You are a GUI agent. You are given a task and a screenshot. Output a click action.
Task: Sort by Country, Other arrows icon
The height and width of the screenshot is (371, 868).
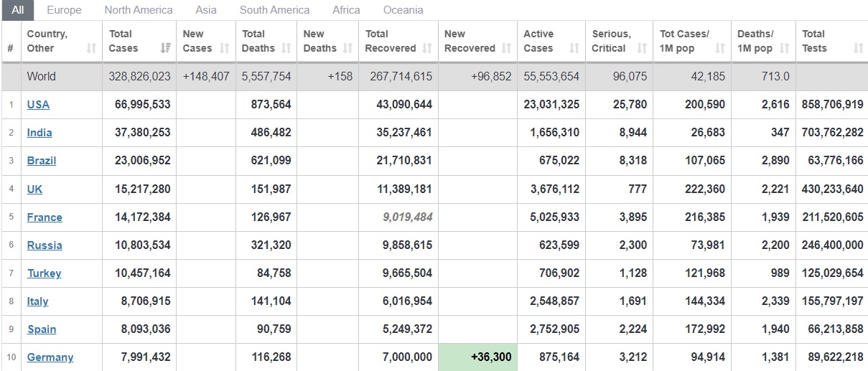coord(91,48)
